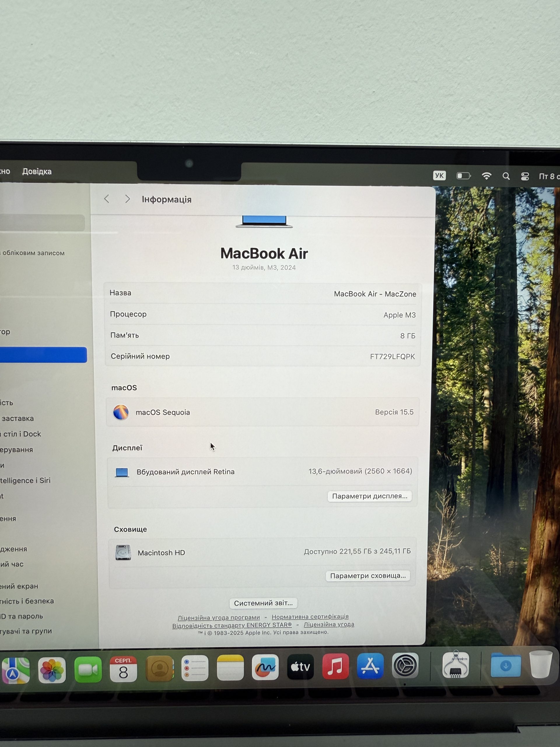560x747 pixels.
Task: Launch FaceTime from the Dock
Action: [88, 670]
